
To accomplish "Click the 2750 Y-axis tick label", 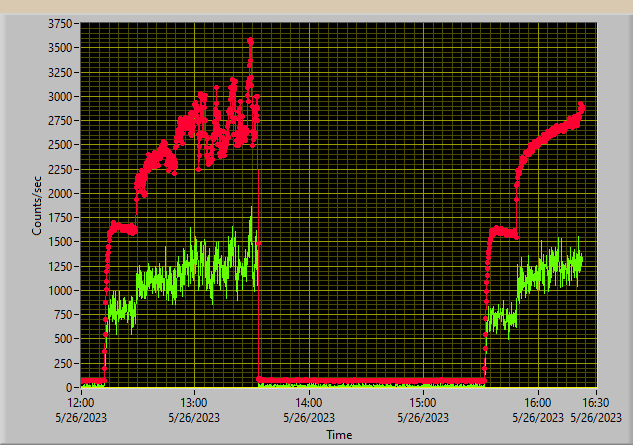I will (x=60, y=121).
